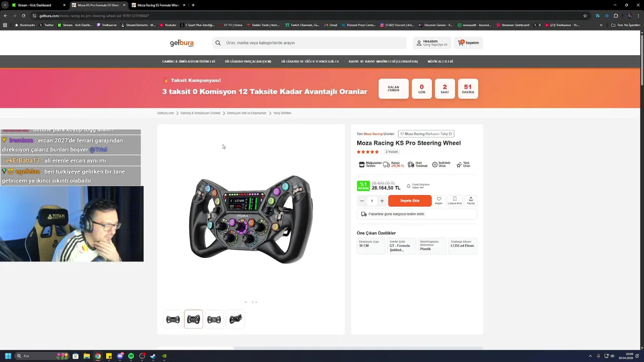This screenshot has height=362, width=644.
Task: Switch to Stream - Kick Dashboard tab
Action: [x=39, y=5]
